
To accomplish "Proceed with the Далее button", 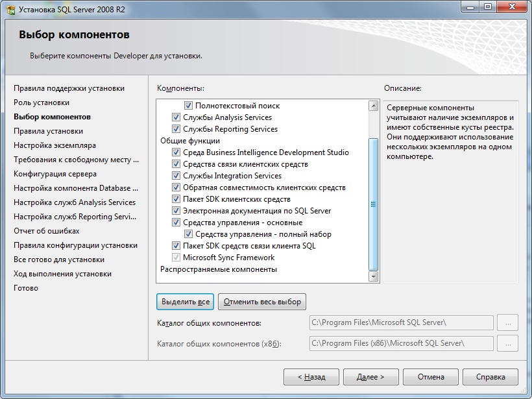I will click(371, 377).
